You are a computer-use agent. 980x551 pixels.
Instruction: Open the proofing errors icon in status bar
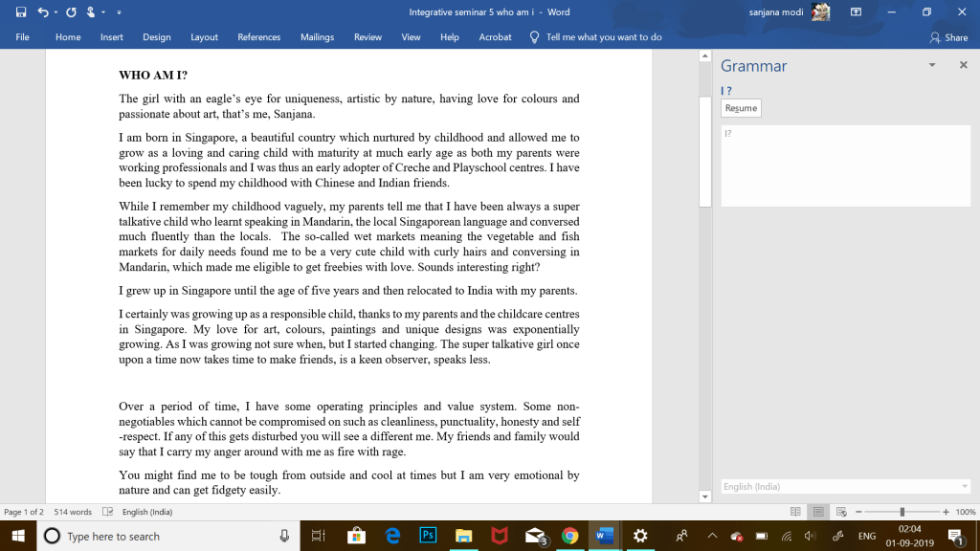pyautogui.click(x=108, y=512)
